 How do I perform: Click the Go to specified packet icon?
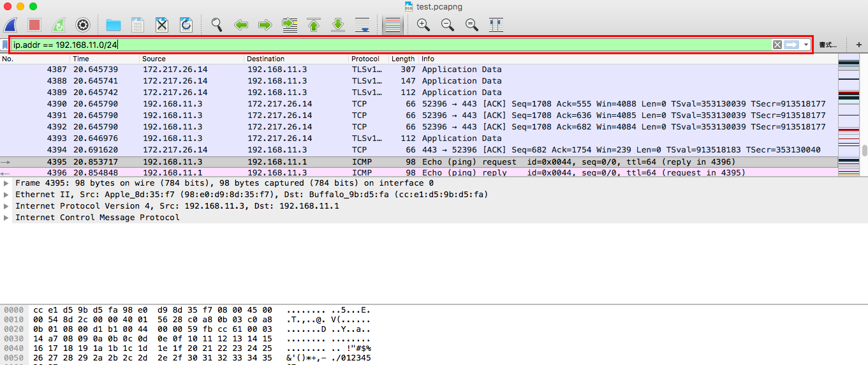click(x=290, y=25)
